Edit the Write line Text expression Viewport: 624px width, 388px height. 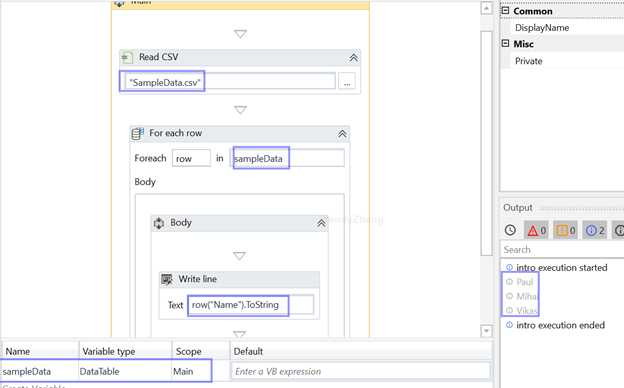pyautogui.click(x=250, y=305)
